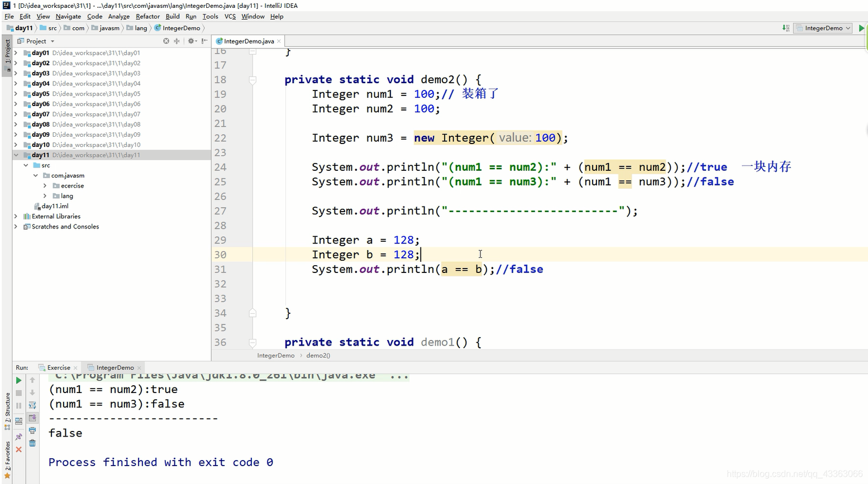Toggle Soft-Wrap in the Run console

(32, 405)
